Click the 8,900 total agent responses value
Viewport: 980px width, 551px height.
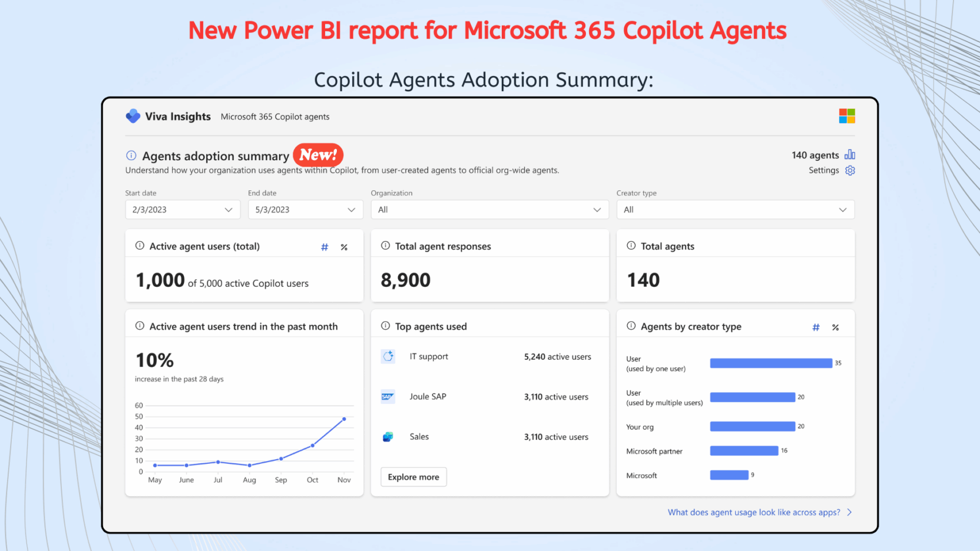406,280
